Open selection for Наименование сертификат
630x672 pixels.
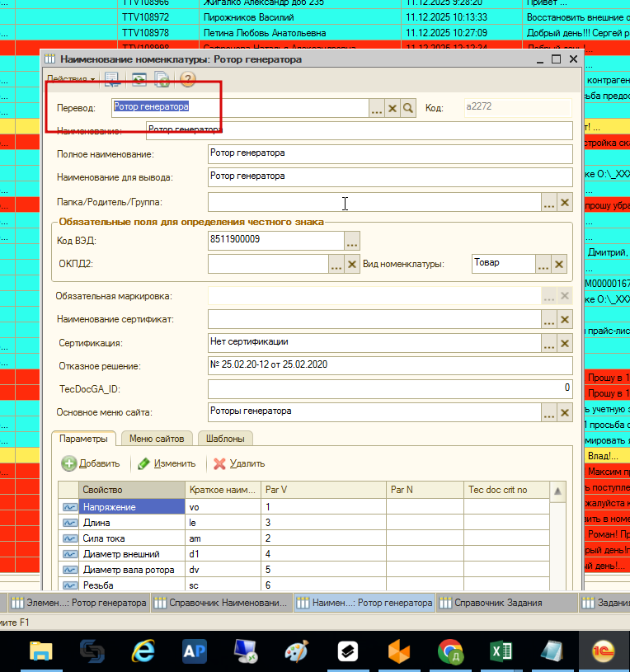tap(549, 320)
